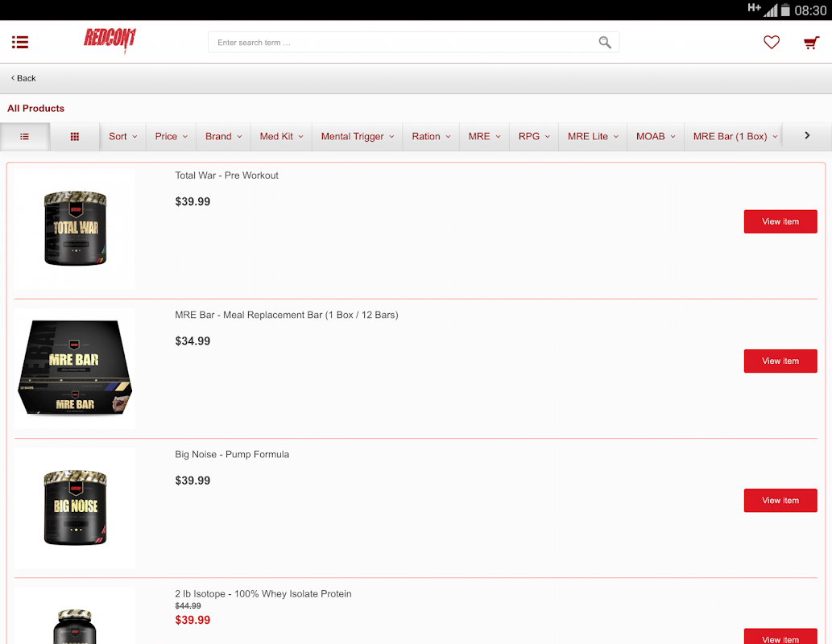This screenshot has width=832, height=644.
Task: View item for MRE Bar box
Action: click(x=780, y=361)
